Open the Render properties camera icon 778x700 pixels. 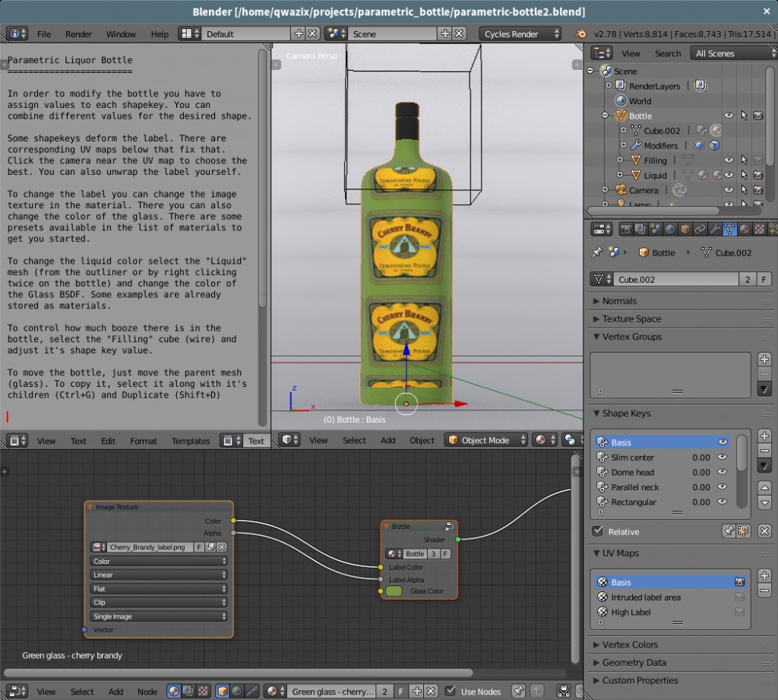tap(628, 230)
